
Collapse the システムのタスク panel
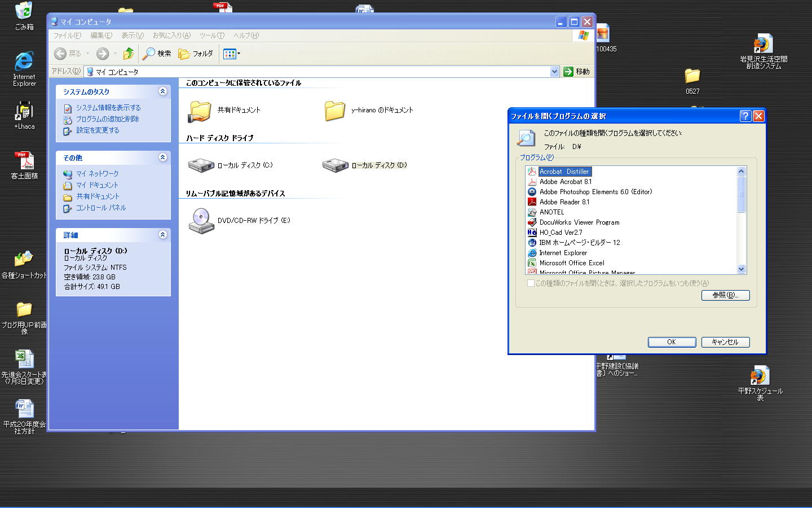pyautogui.click(x=162, y=91)
